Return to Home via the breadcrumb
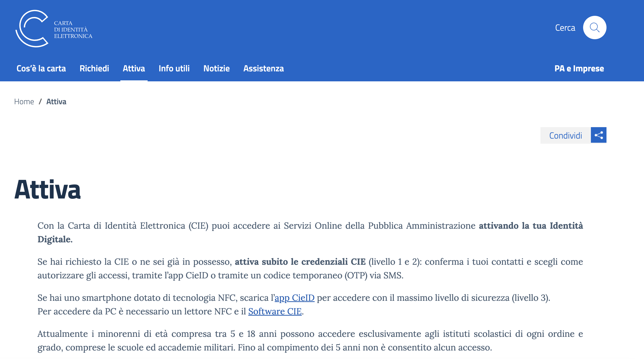Image resolution: width=644 pixels, height=359 pixels. tap(24, 101)
